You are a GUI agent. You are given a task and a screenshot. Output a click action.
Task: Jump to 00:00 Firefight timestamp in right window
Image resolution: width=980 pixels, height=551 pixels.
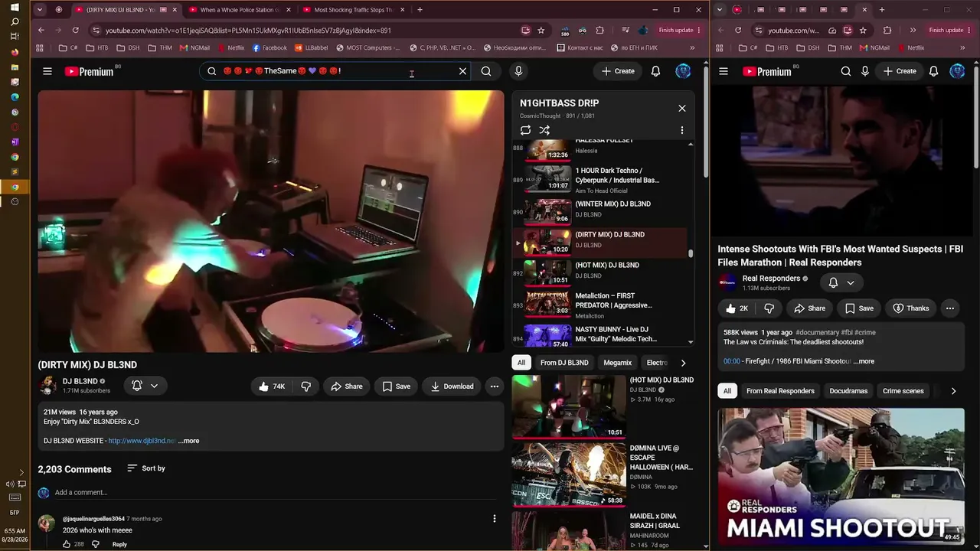pyautogui.click(x=732, y=361)
